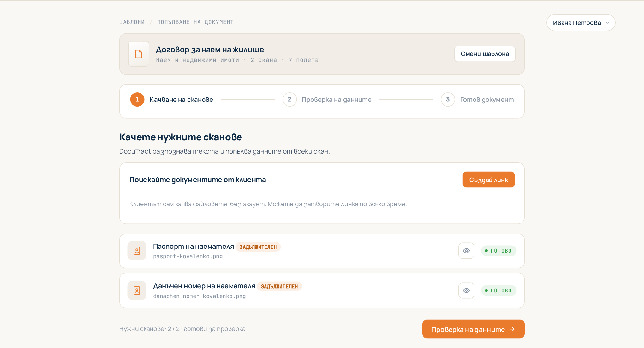Click the template details line Наем и недвижими имоти
644x348 pixels.
(x=237, y=60)
